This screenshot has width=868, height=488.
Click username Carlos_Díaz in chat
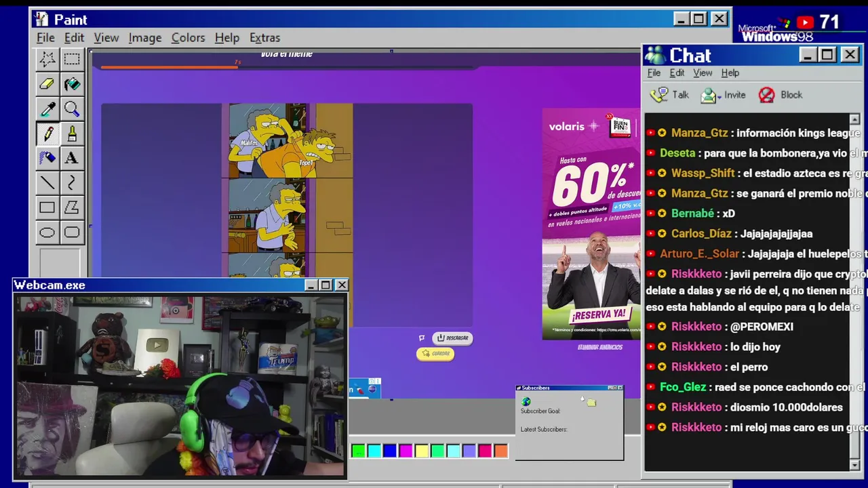point(701,234)
